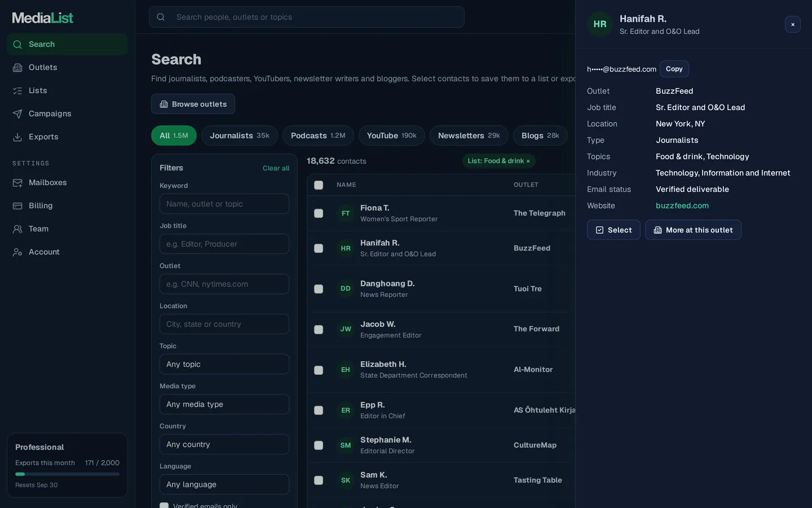The image size is (812, 508).
Task: Toggle the select-all checkbox in table header
Action: pos(319,185)
